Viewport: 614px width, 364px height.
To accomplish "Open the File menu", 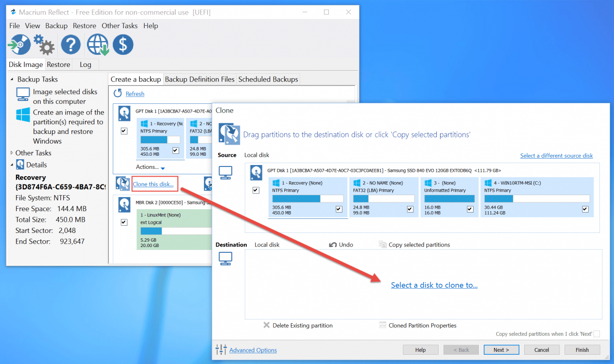I will (x=15, y=26).
